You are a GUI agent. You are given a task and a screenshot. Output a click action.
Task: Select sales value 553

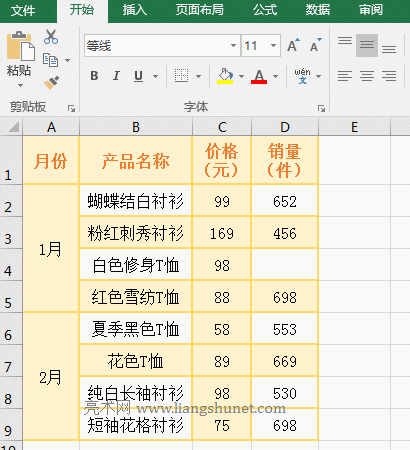coord(285,329)
